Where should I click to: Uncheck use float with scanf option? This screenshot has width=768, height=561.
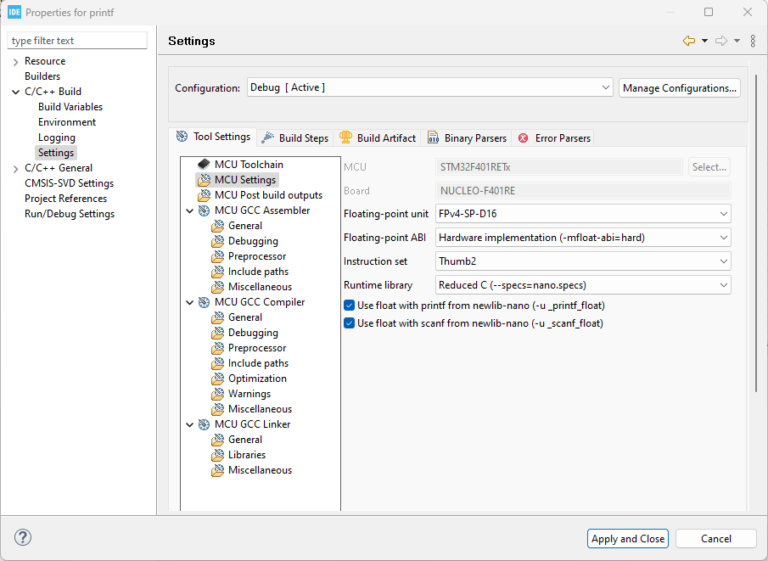click(x=349, y=323)
